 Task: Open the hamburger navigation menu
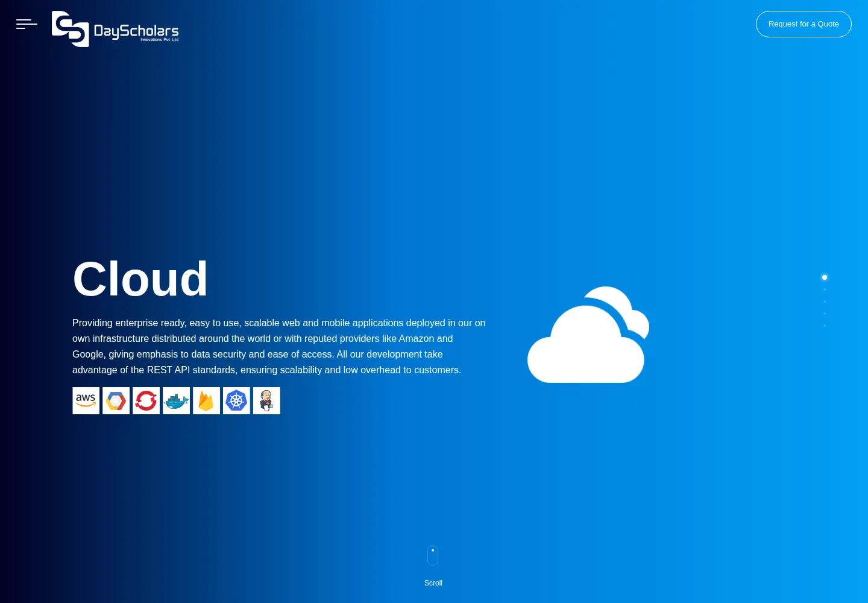(27, 24)
